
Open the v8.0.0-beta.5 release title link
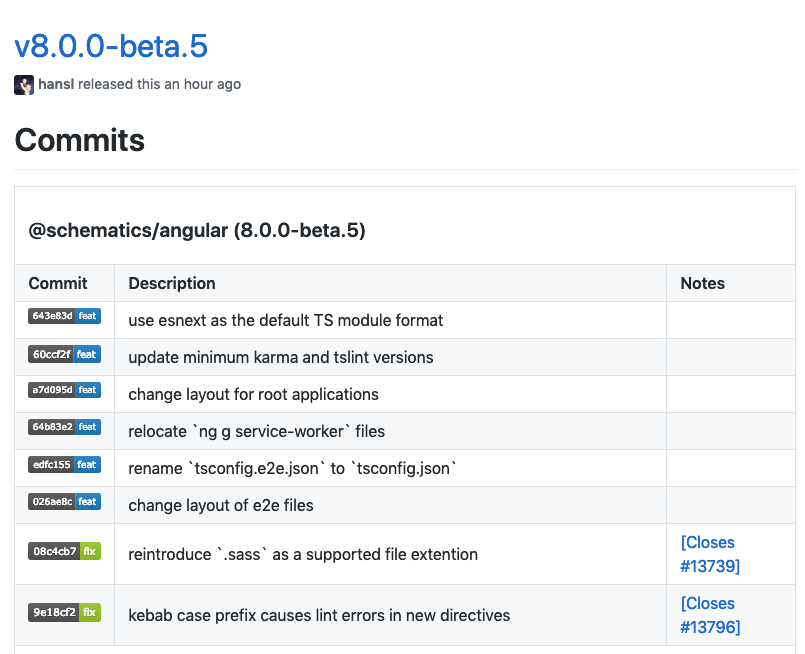coord(111,46)
